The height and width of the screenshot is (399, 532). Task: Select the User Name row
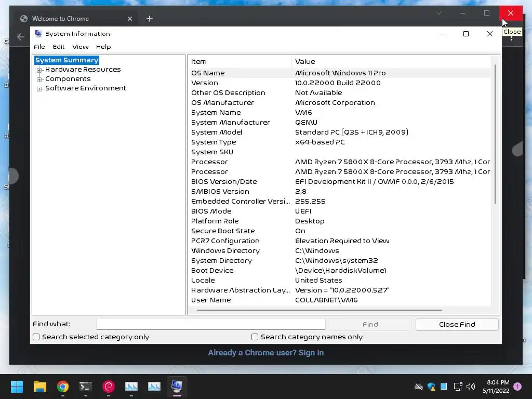(x=339, y=300)
